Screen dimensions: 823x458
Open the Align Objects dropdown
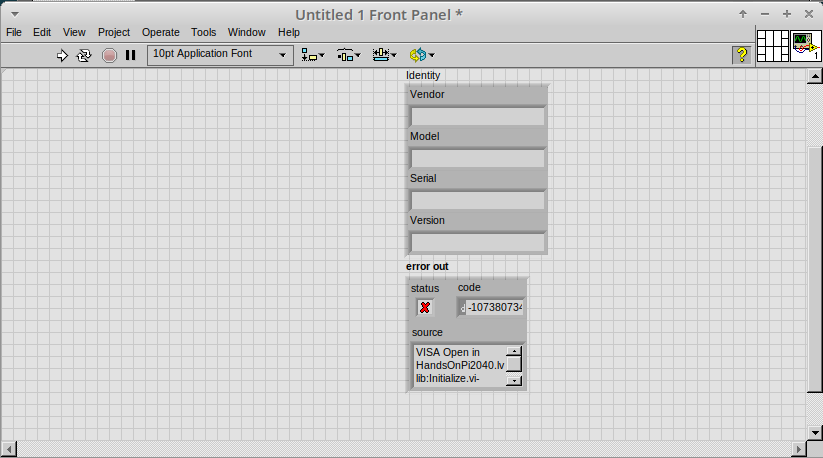(313, 55)
